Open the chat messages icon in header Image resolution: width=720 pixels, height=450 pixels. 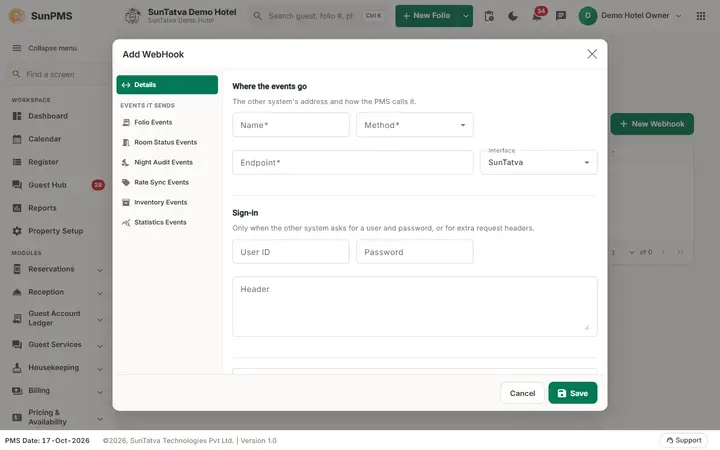click(561, 16)
